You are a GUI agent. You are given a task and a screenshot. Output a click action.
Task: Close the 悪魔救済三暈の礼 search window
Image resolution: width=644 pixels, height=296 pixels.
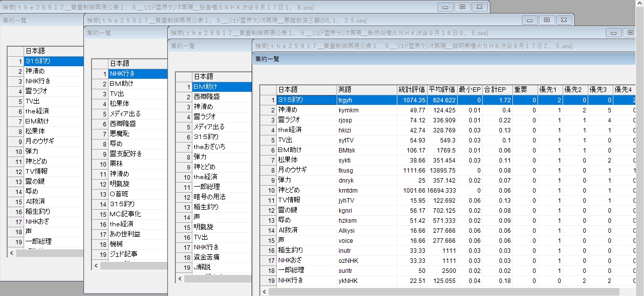click(x=564, y=20)
